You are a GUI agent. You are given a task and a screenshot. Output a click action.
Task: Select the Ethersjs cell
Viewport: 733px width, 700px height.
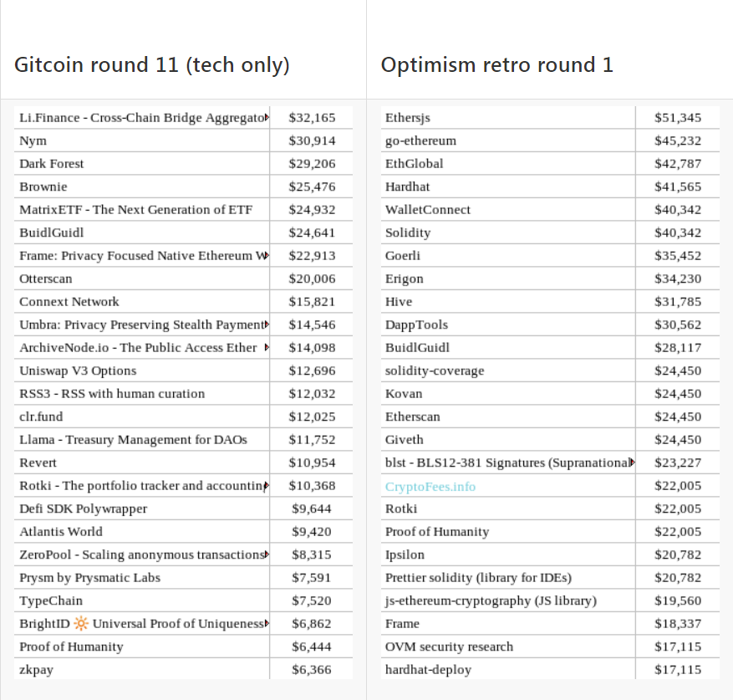pos(508,117)
